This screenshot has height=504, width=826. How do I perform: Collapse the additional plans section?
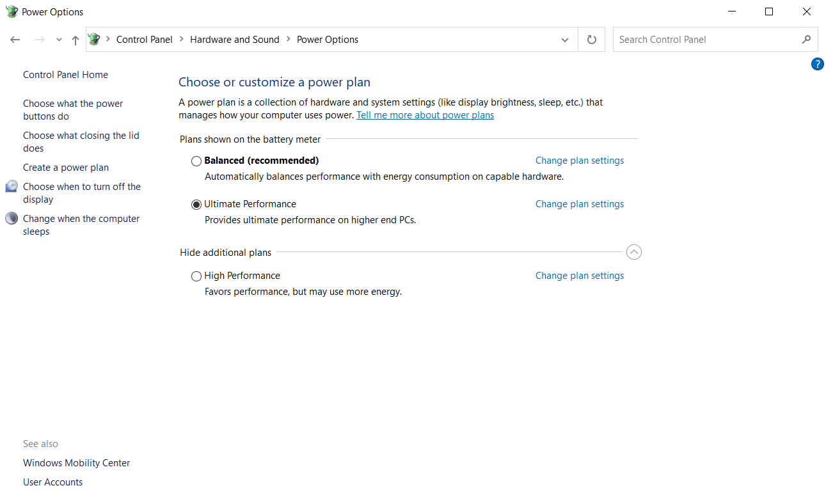tap(633, 252)
